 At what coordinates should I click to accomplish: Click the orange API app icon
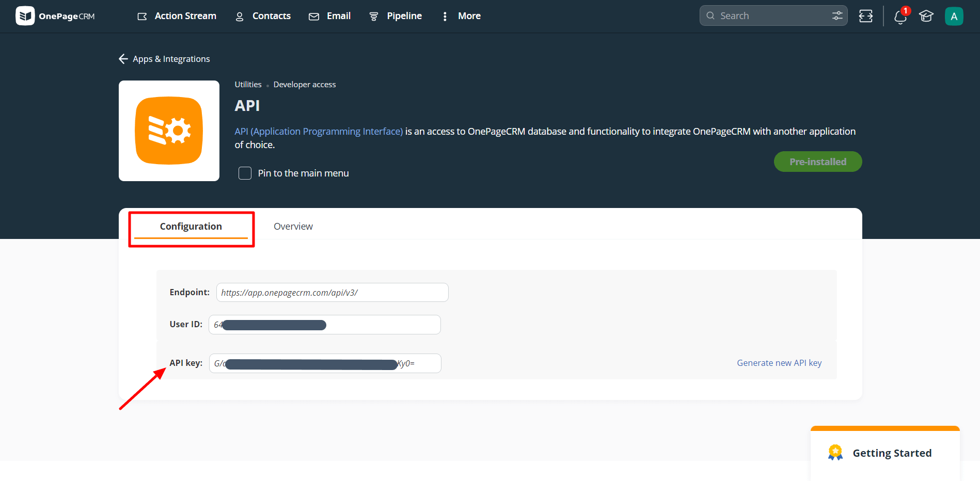[x=169, y=131]
